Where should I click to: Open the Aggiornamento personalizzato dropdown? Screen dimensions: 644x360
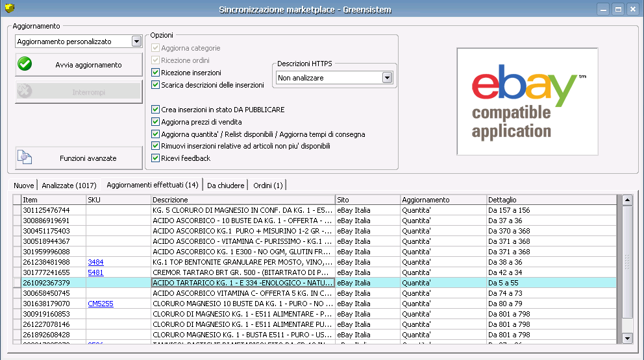tap(136, 42)
